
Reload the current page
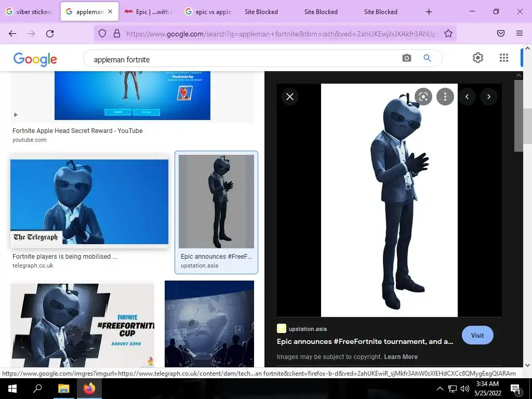[50, 33]
